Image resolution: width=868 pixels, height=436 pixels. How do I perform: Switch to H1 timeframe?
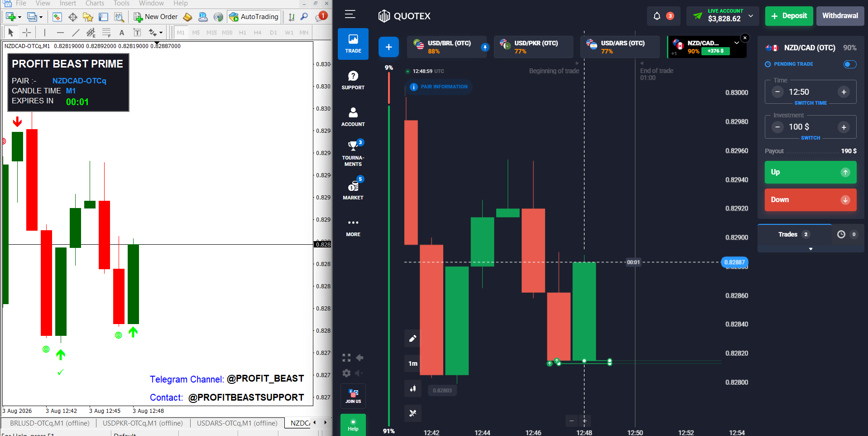coord(243,33)
